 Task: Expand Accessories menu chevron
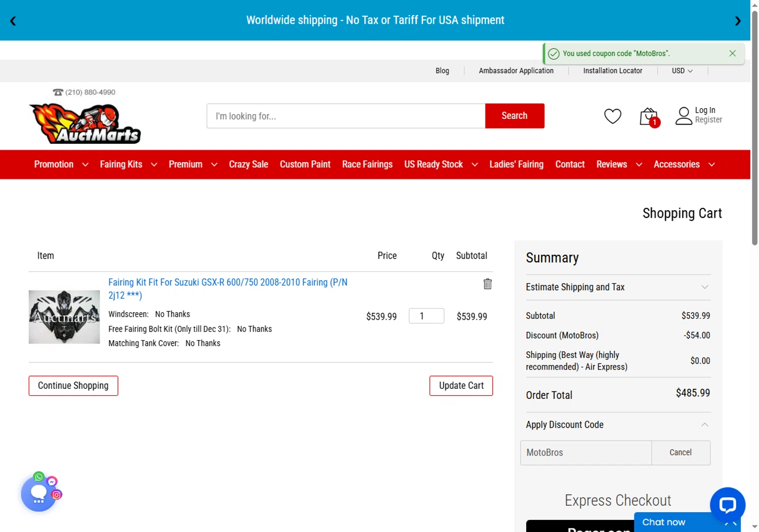point(711,165)
